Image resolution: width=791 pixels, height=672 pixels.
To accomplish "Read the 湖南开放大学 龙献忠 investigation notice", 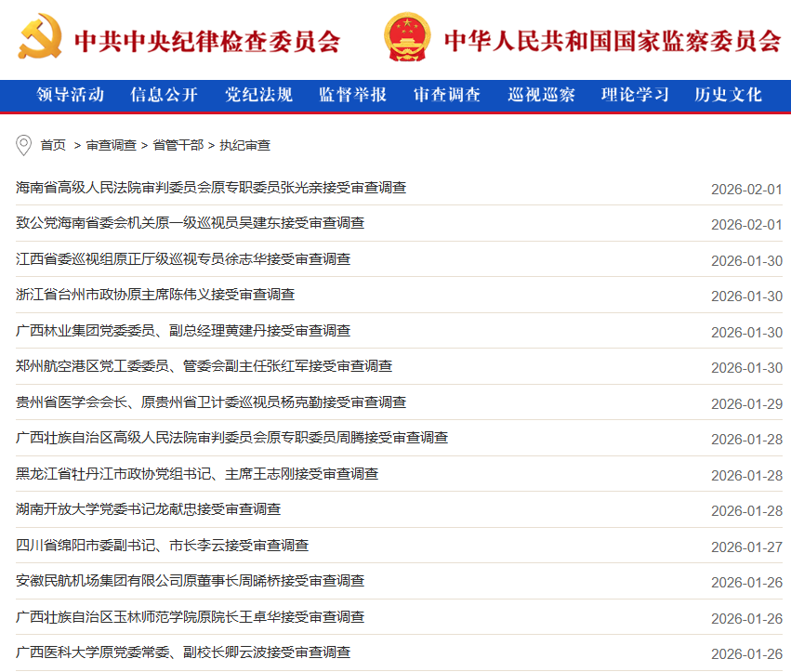I will pos(149,509).
